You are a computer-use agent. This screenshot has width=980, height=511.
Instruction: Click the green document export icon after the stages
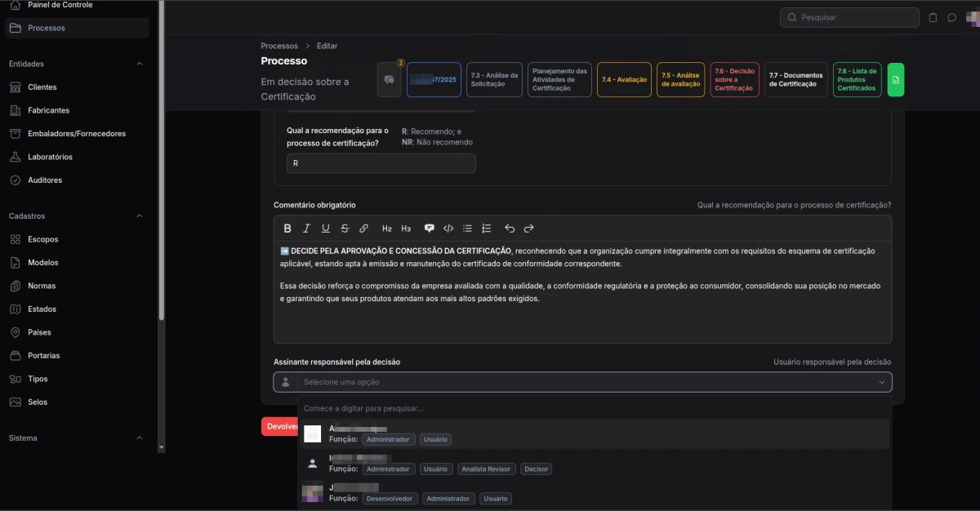(x=895, y=79)
